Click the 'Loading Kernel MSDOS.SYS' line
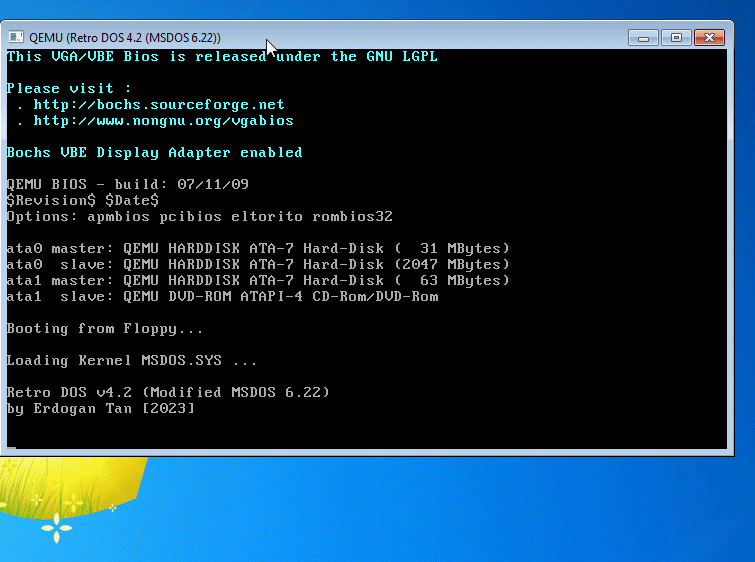This screenshot has width=755, height=562. [x=132, y=361]
